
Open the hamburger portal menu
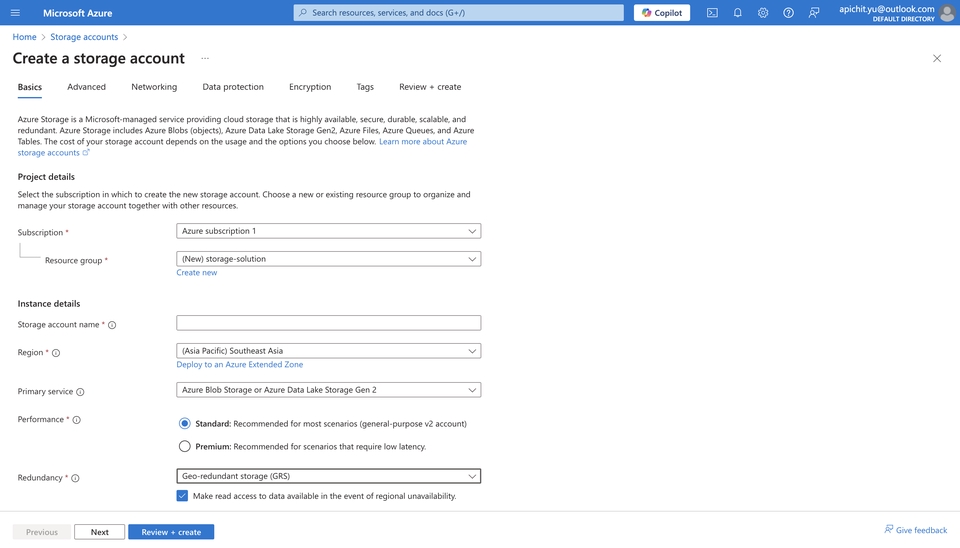15,12
